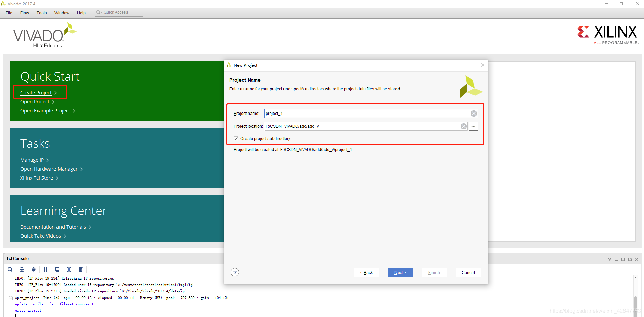Screen dimensions: 644x317
Task: Clear the Project name field
Action: pos(474,114)
